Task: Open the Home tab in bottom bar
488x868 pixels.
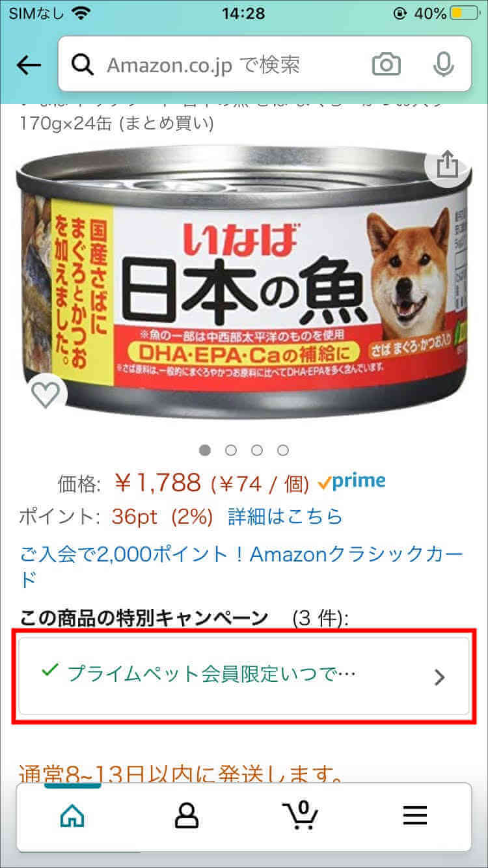Action: 72,816
